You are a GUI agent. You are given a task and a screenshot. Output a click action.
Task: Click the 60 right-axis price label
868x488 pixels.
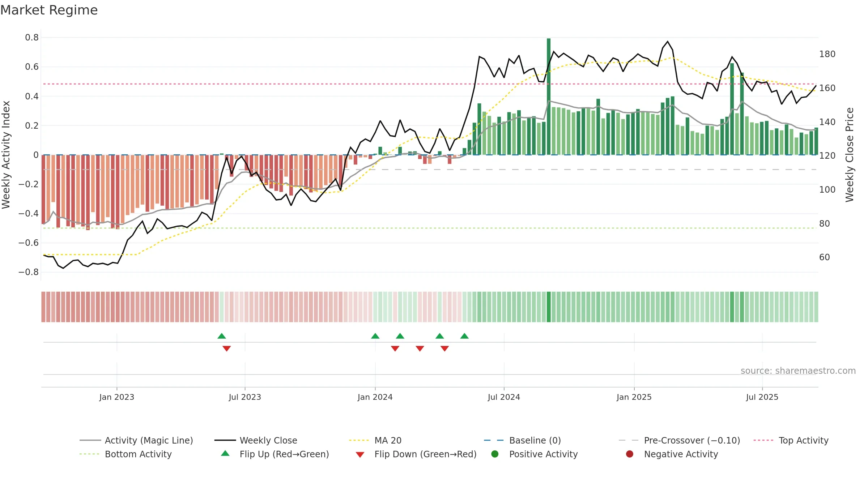pos(825,257)
